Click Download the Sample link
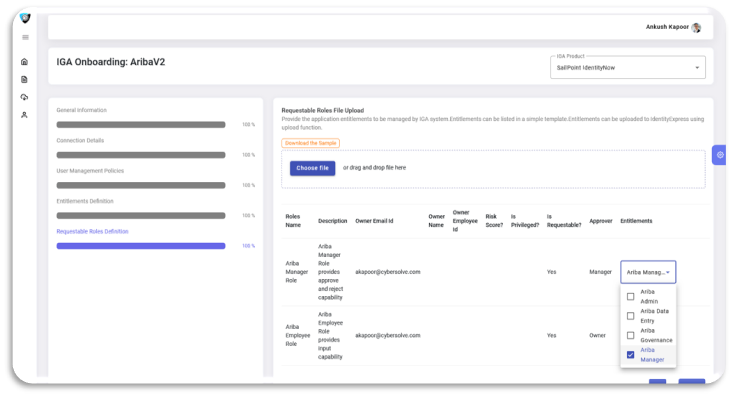733x397 pixels. (310, 143)
